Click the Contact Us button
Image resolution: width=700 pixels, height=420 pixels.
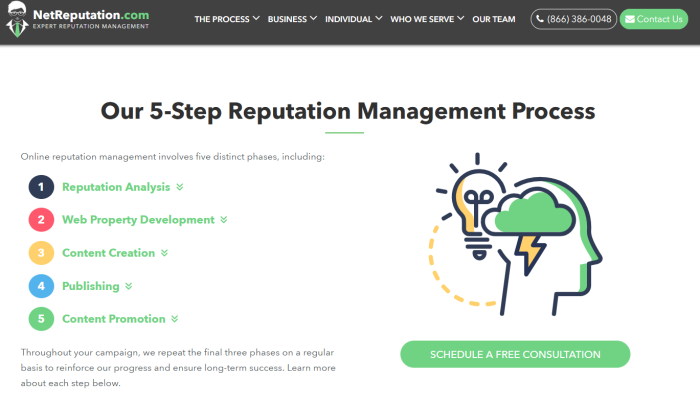[654, 19]
